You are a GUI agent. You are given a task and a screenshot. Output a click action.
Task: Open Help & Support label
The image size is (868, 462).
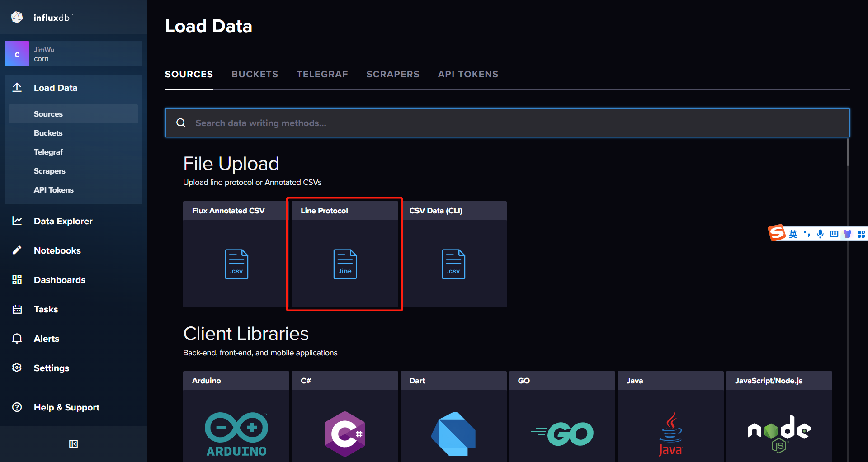point(66,407)
